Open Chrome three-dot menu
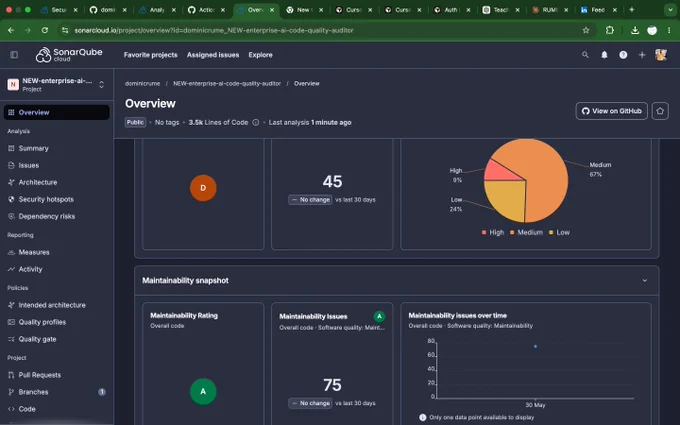Image resolution: width=680 pixels, height=425 pixels. point(669,30)
